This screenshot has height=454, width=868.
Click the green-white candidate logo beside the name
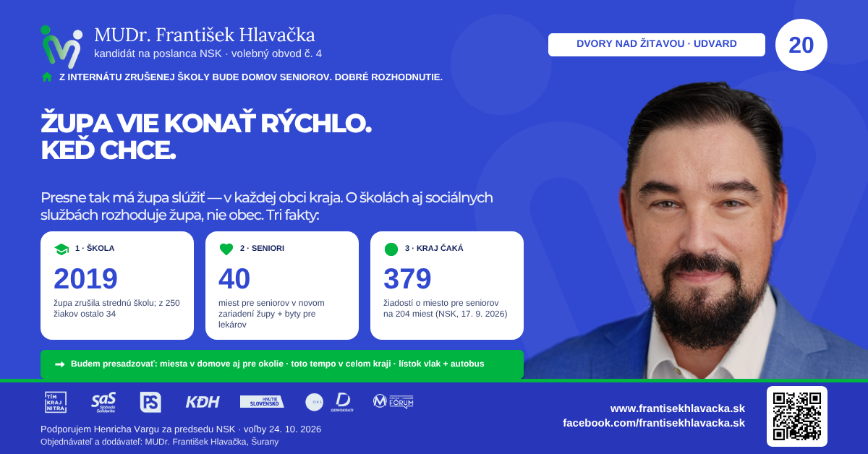61,46
